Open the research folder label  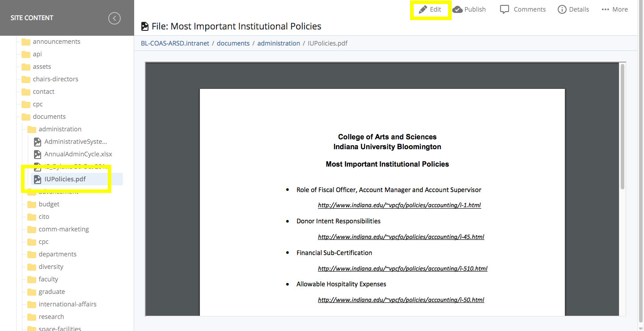click(x=51, y=317)
